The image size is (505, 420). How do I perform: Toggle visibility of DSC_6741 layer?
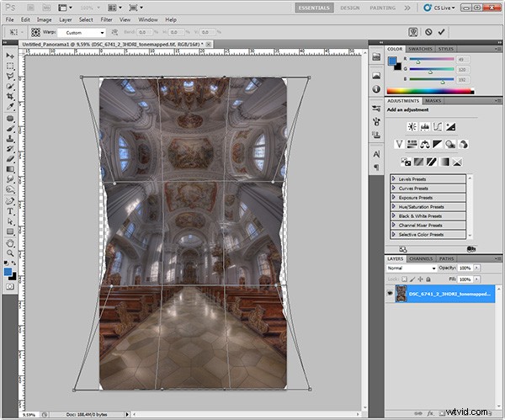(390, 294)
